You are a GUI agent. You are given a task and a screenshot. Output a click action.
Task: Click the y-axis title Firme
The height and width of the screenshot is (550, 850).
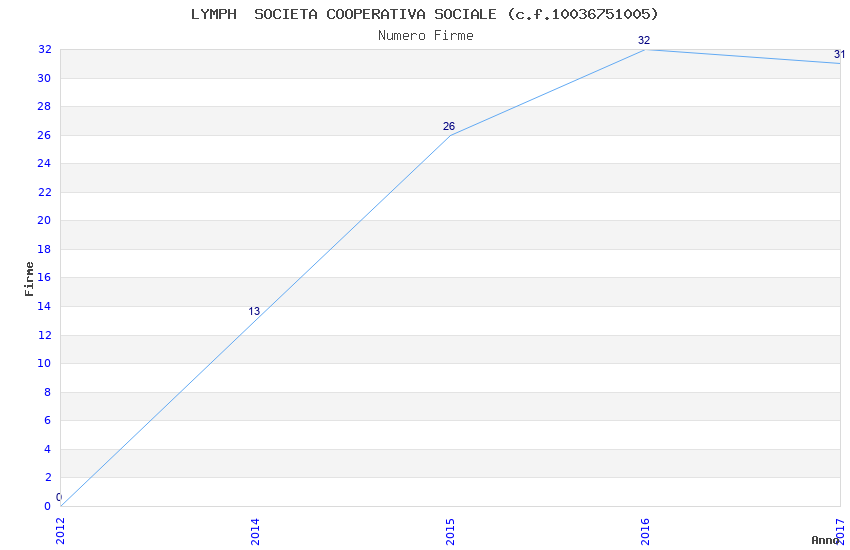point(29,279)
